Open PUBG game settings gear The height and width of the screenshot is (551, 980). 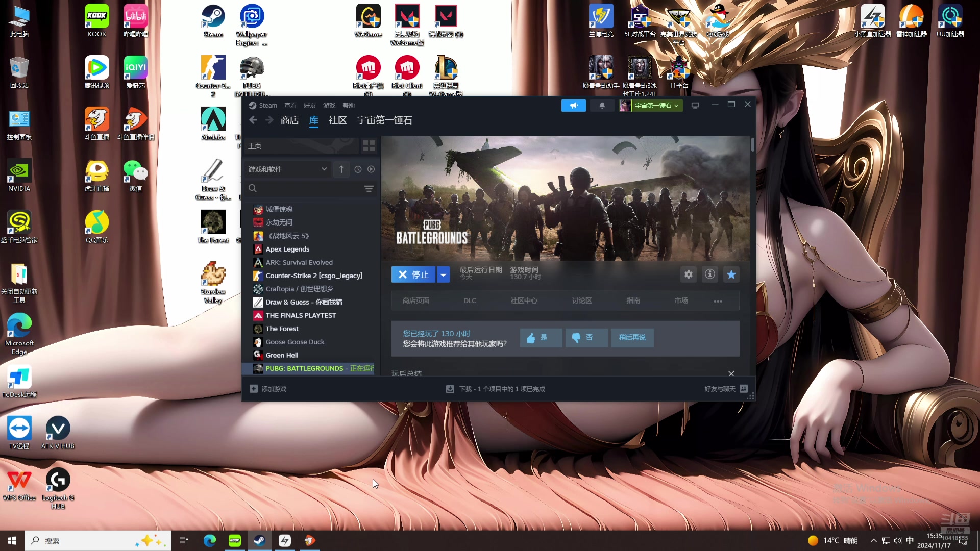[x=689, y=274]
